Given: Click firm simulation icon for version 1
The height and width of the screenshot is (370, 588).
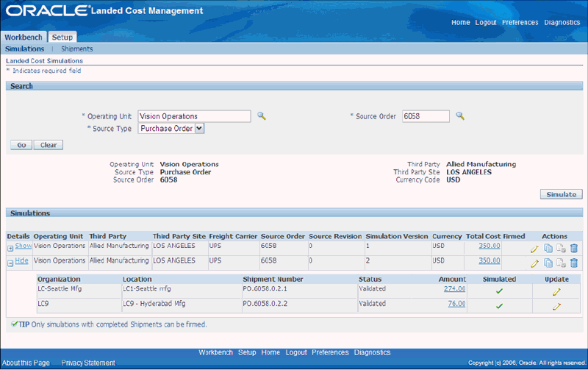Looking at the screenshot, I should (x=561, y=248).
